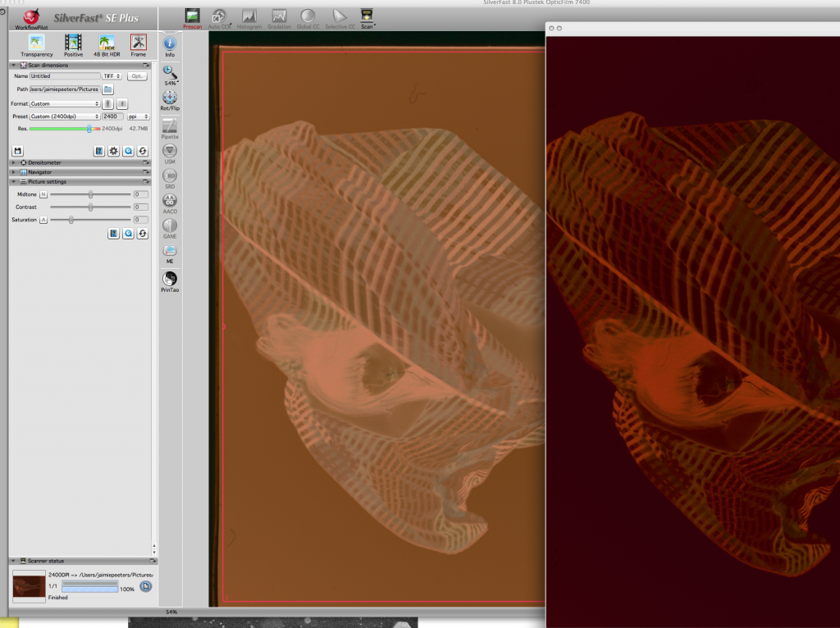Click the Name field showing Untitled

[65, 76]
